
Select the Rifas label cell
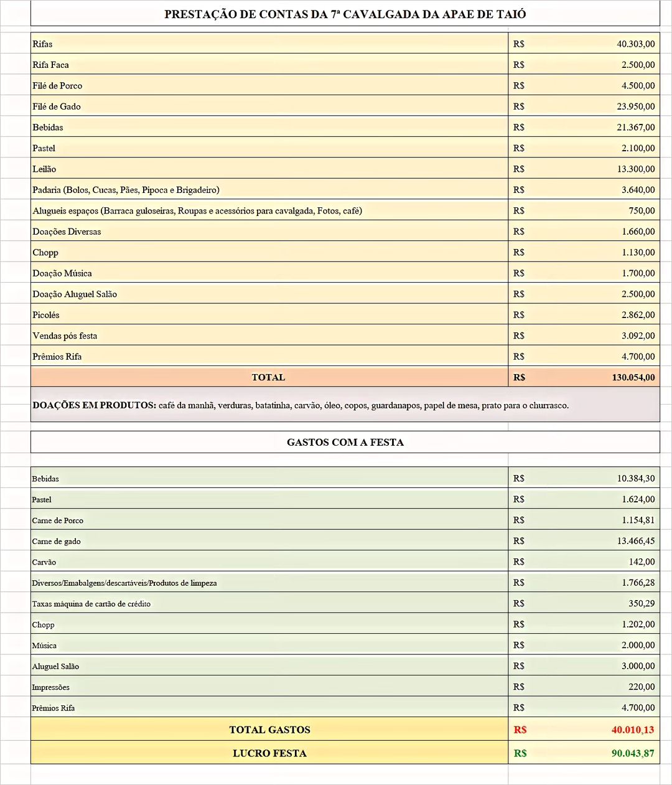click(269, 44)
